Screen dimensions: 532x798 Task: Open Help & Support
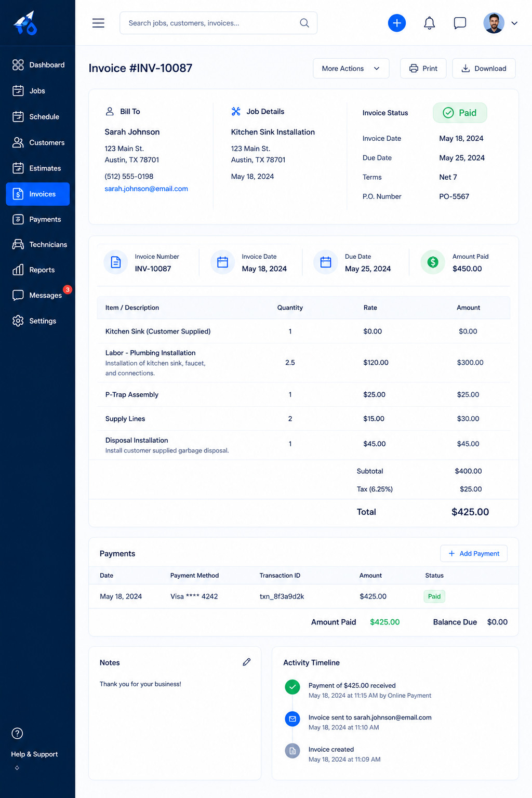tap(34, 754)
